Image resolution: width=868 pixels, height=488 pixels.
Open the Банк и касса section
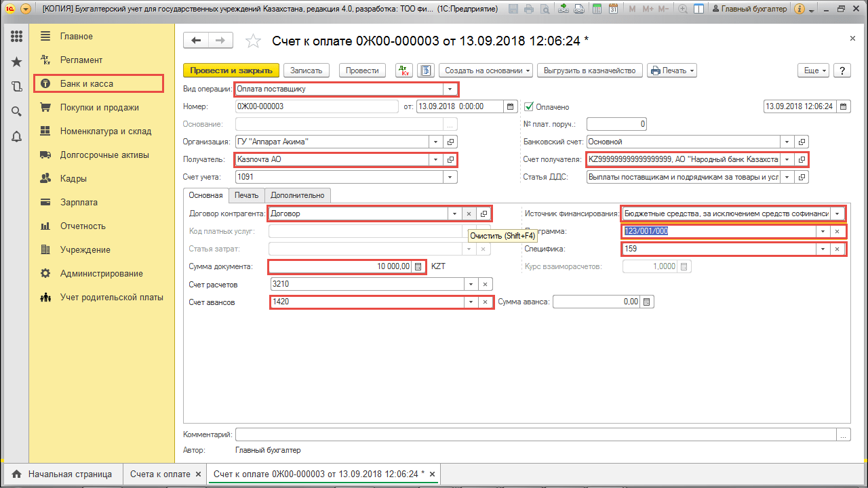98,83
